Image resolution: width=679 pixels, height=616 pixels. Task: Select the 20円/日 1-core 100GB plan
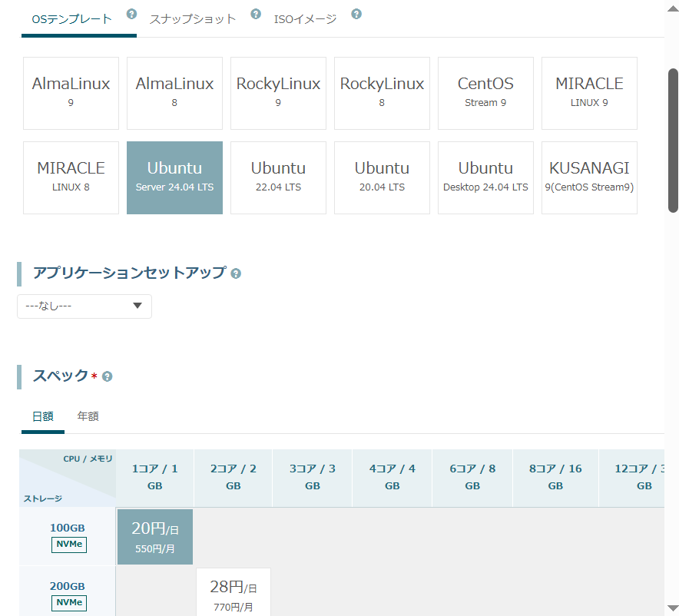154,536
